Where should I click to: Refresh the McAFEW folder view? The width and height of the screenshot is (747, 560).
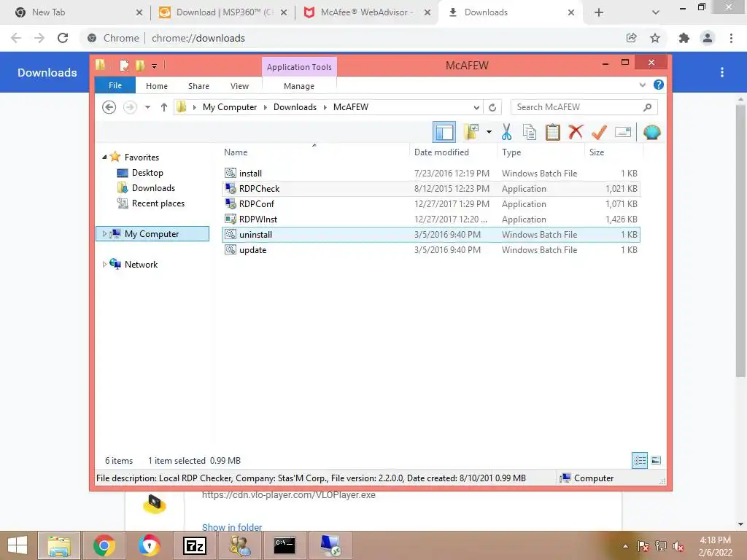pos(492,108)
